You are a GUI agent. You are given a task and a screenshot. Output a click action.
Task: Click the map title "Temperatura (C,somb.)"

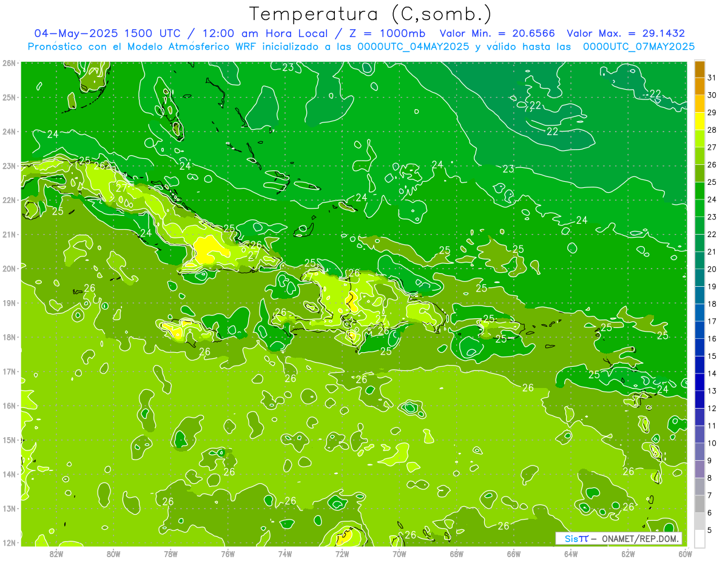point(371,14)
